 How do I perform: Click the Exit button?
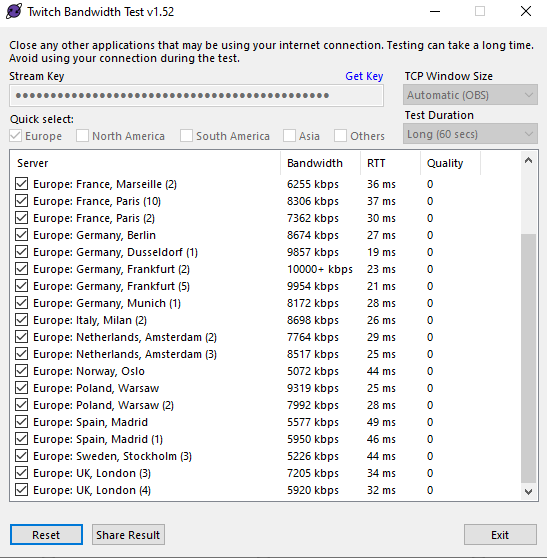[x=500, y=535]
